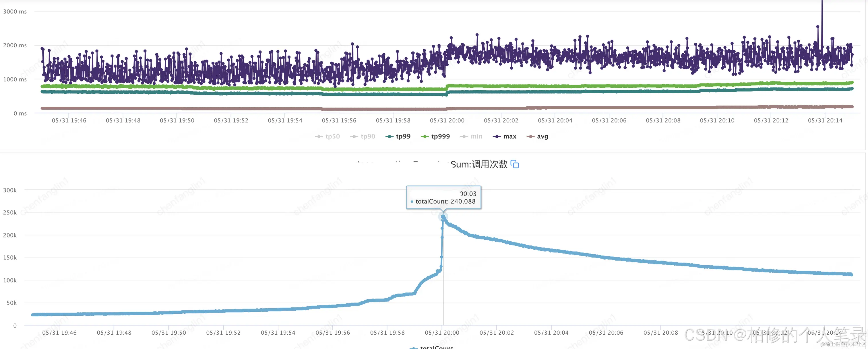Click the tall max spike near 20:14
Viewport: 868px width, 349px height.
pyautogui.click(x=822, y=13)
